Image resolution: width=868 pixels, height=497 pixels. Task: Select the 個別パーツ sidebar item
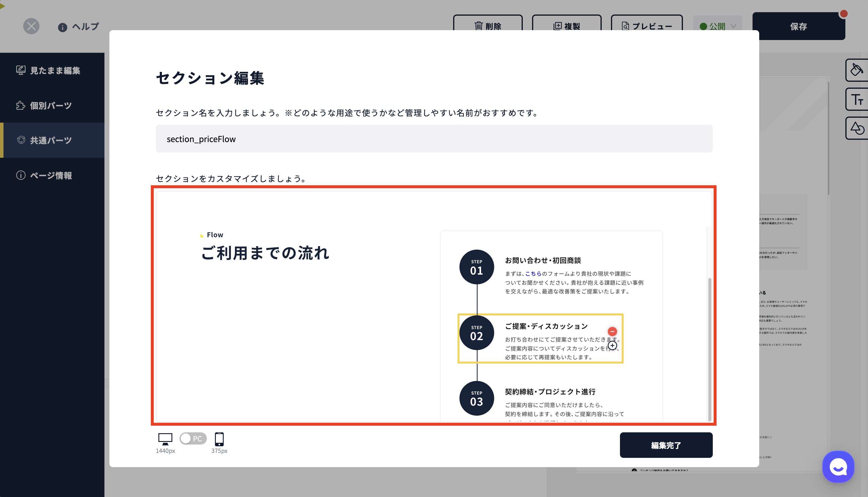[x=52, y=106]
